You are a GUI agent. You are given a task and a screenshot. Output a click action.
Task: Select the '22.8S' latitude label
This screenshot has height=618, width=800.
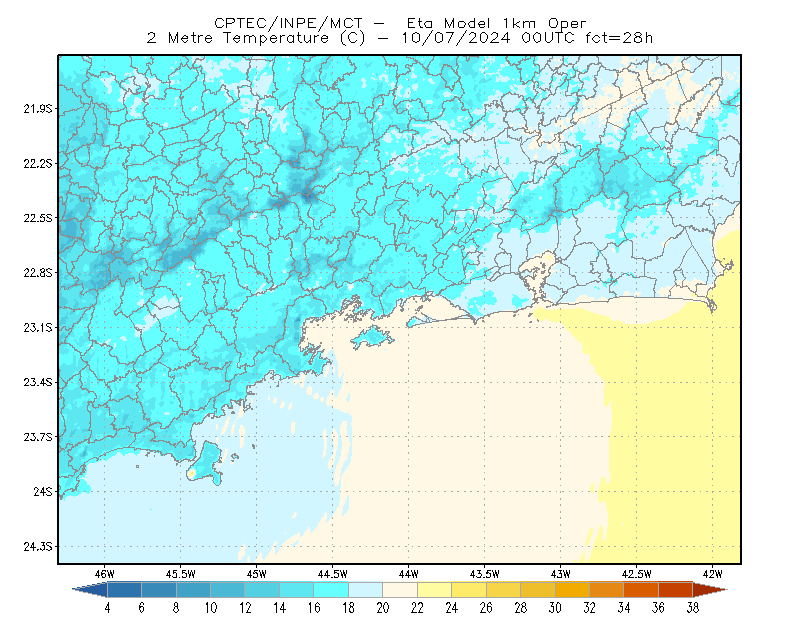(38, 273)
